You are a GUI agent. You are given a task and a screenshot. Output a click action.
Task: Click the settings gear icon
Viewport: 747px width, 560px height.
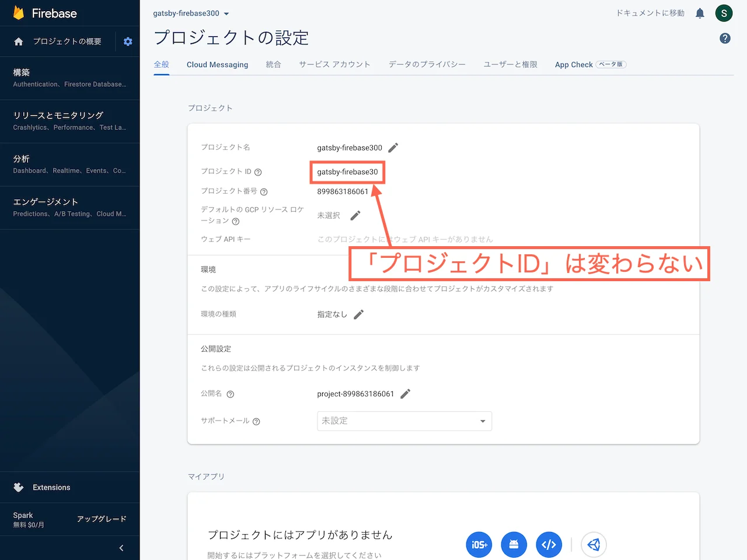(x=127, y=41)
